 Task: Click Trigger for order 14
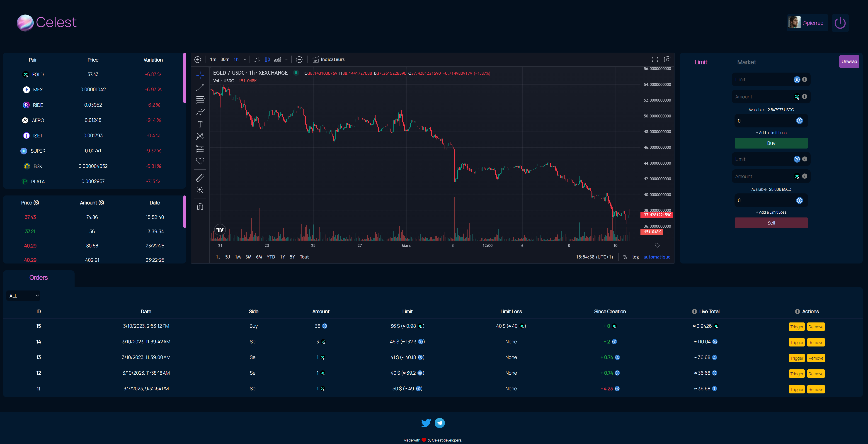(x=797, y=342)
